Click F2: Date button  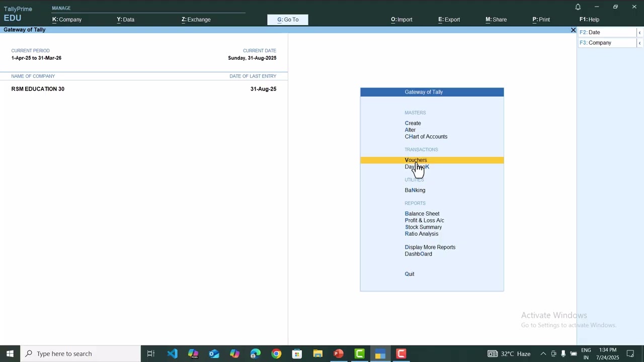coord(607,33)
